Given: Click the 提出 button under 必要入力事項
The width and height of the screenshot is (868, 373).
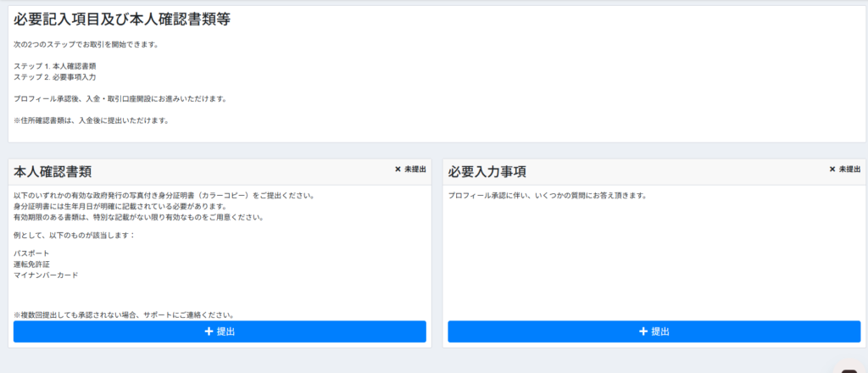Looking at the screenshot, I should point(654,331).
